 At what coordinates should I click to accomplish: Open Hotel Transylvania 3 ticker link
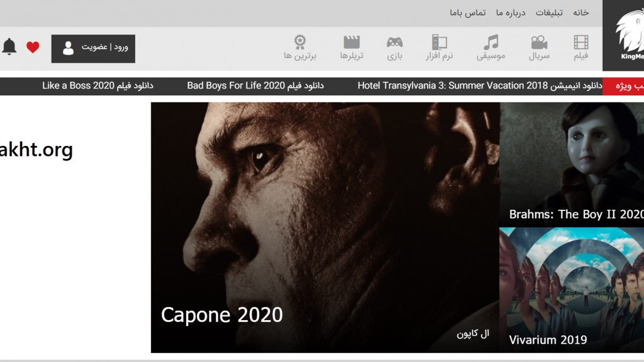click(x=480, y=86)
